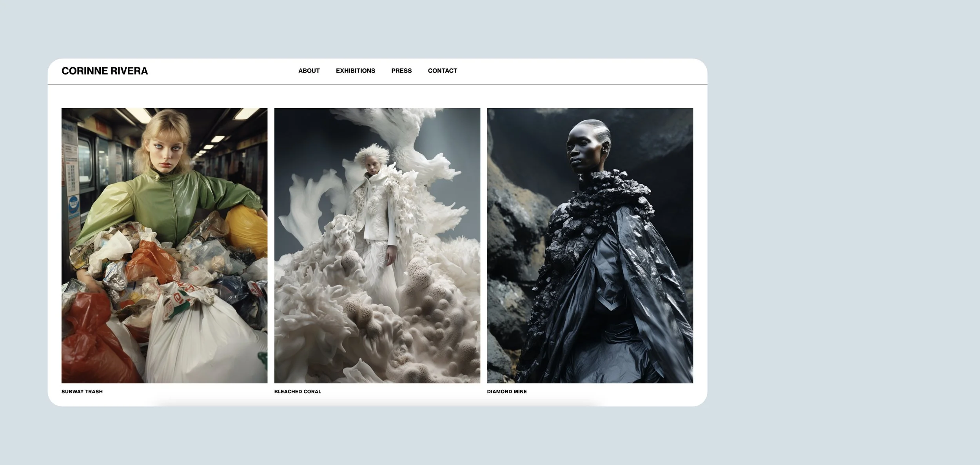Go to the Exhibitions section

[x=355, y=71]
